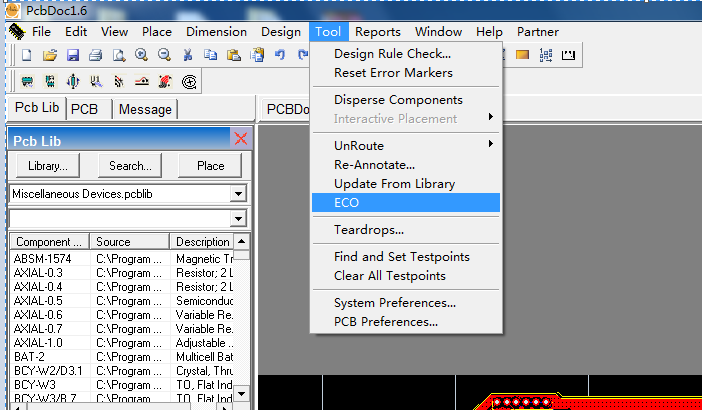Choose Design Rule Check menu entry
Image resolution: width=702 pixels, height=410 pixels.
pos(392,54)
